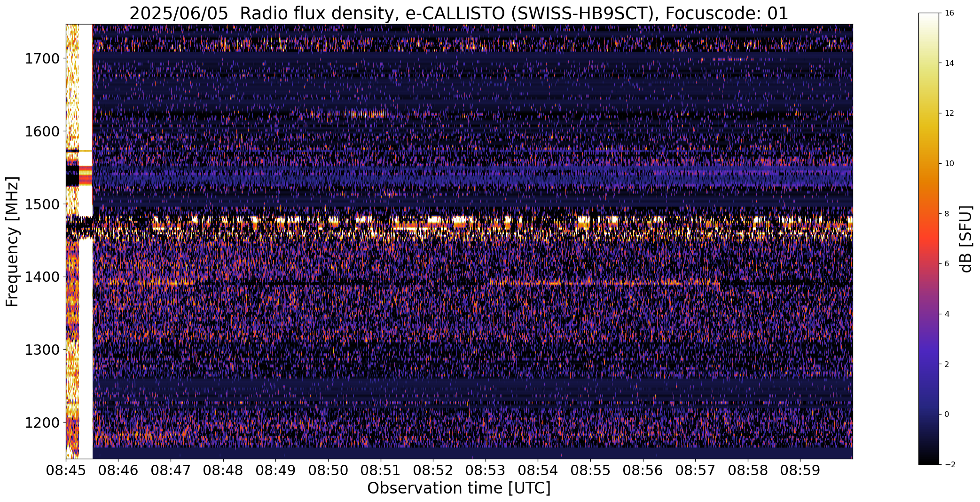Click the 1500 frequency tick label
Viewport: 980px width, 502px height.
point(42,204)
